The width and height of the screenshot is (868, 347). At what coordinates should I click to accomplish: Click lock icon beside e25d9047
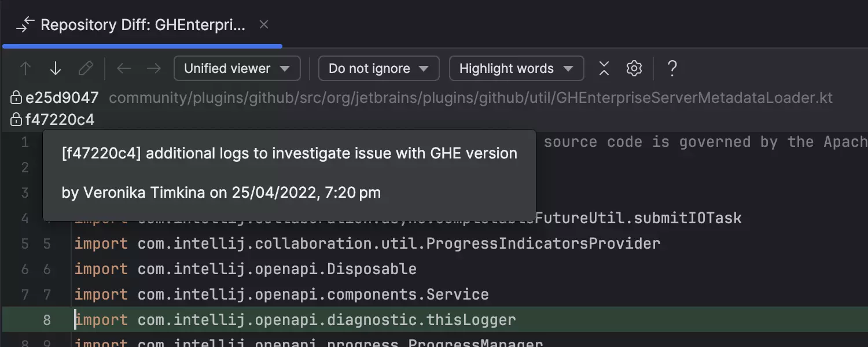16,98
